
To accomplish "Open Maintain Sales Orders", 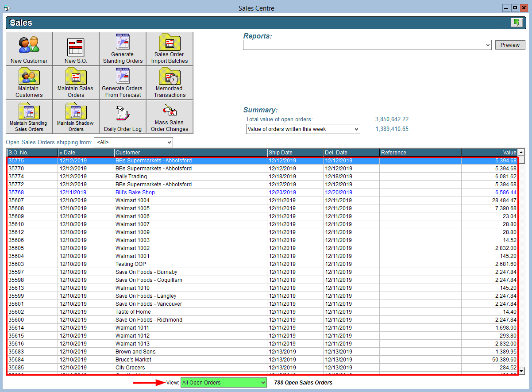I will 76,83.
